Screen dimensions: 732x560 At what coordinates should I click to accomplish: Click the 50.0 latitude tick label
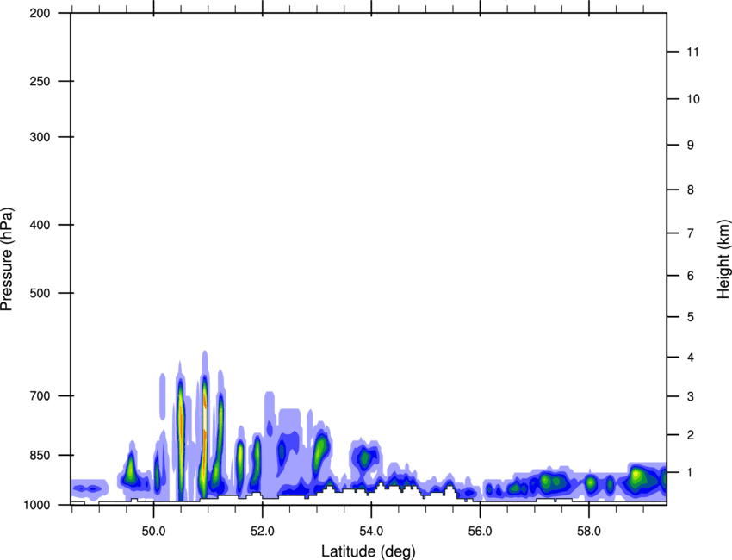click(153, 532)
